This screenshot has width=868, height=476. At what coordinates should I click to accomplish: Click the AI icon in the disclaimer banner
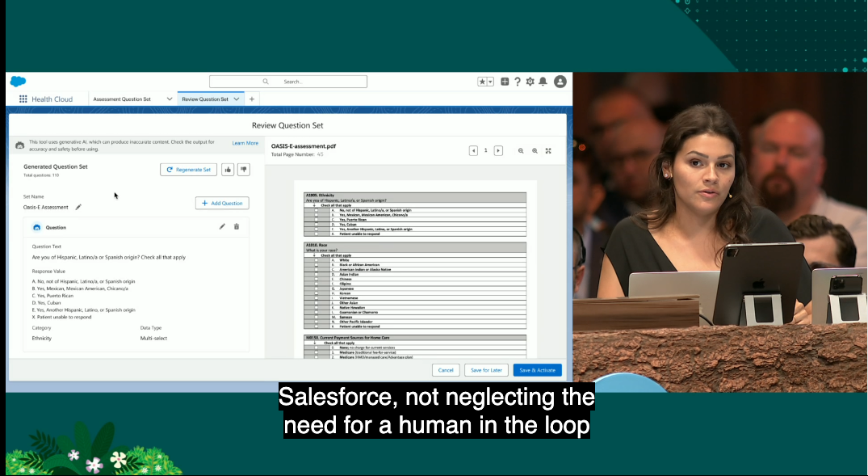20,145
